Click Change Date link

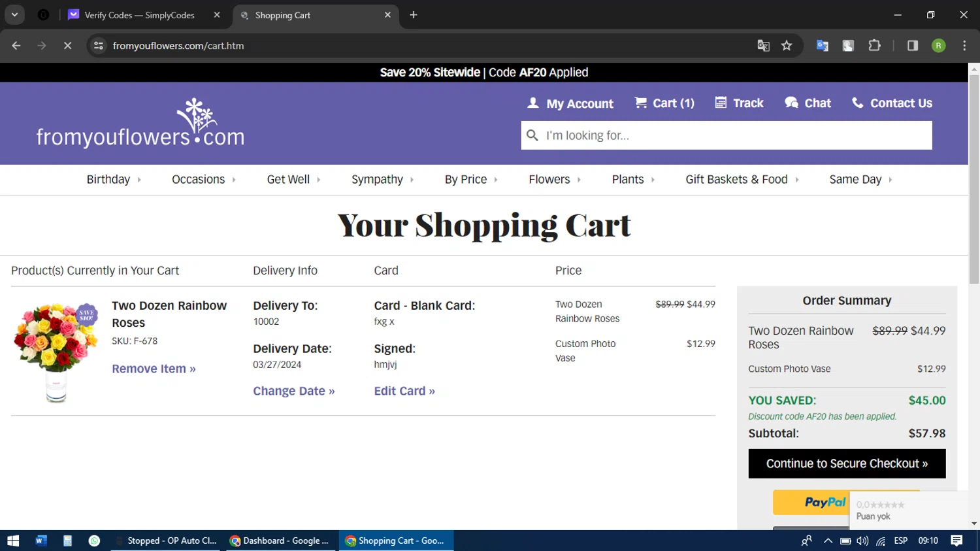click(294, 391)
